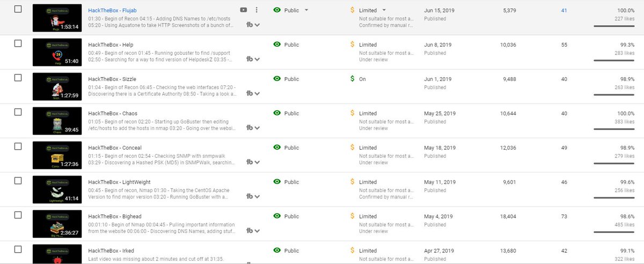
Task: Click the May 25, 2019 date for Chaos
Action: click(440, 113)
